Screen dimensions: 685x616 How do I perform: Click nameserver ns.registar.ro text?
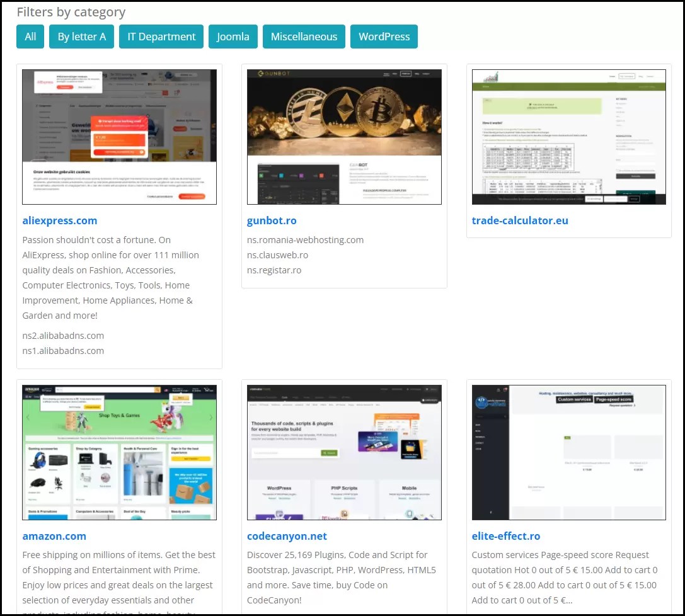[x=274, y=270]
